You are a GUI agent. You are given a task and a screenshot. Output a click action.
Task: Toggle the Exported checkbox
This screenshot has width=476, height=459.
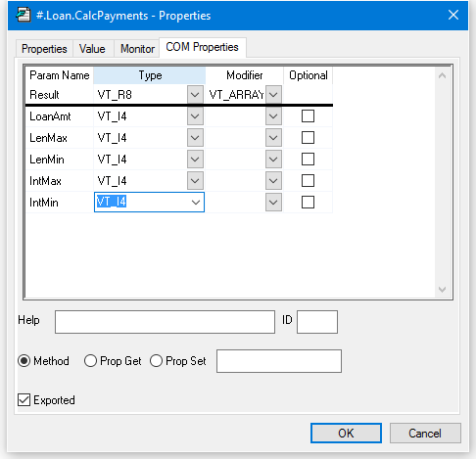[24, 400]
